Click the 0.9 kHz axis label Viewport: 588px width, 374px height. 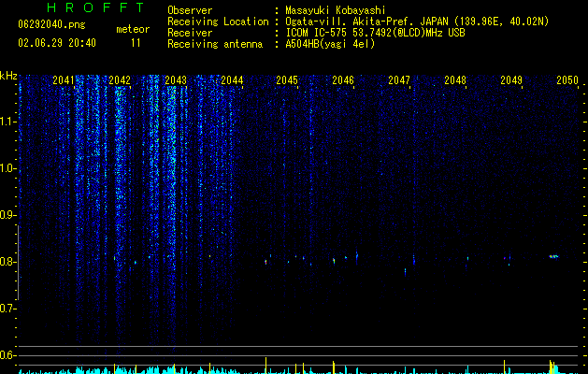click(7, 215)
